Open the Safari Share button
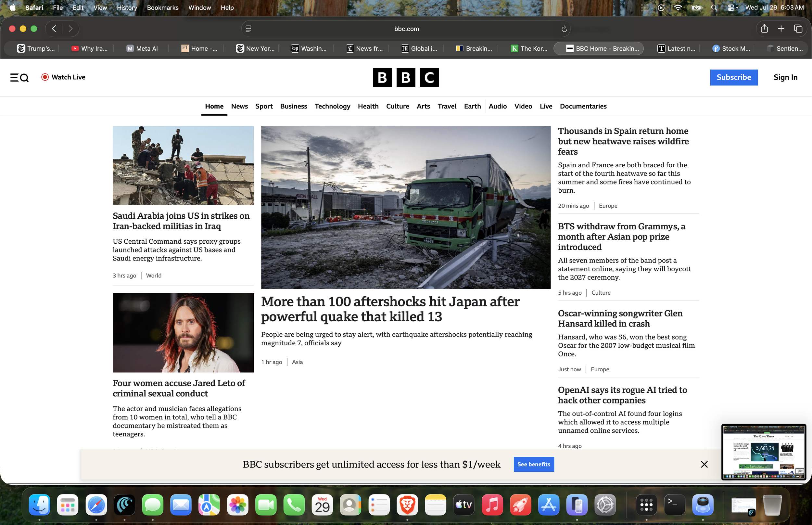This screenshot has width=812, height=525. tap(764, 29)
